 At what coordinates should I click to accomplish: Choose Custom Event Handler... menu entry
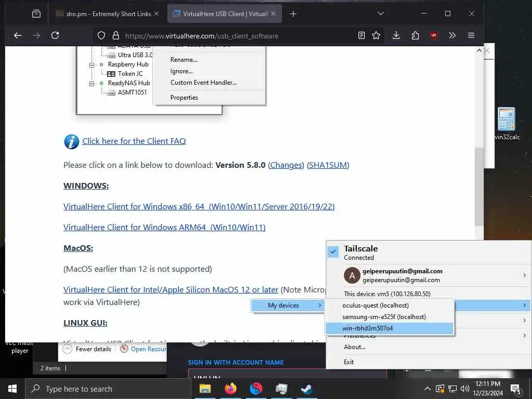[204, 83]
